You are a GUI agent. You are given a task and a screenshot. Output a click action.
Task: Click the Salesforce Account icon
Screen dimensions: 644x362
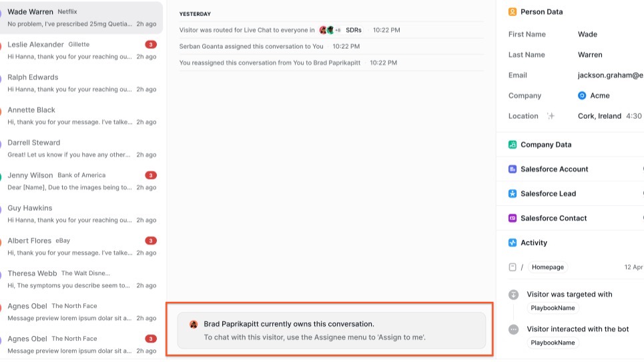(x=513, y=170)
